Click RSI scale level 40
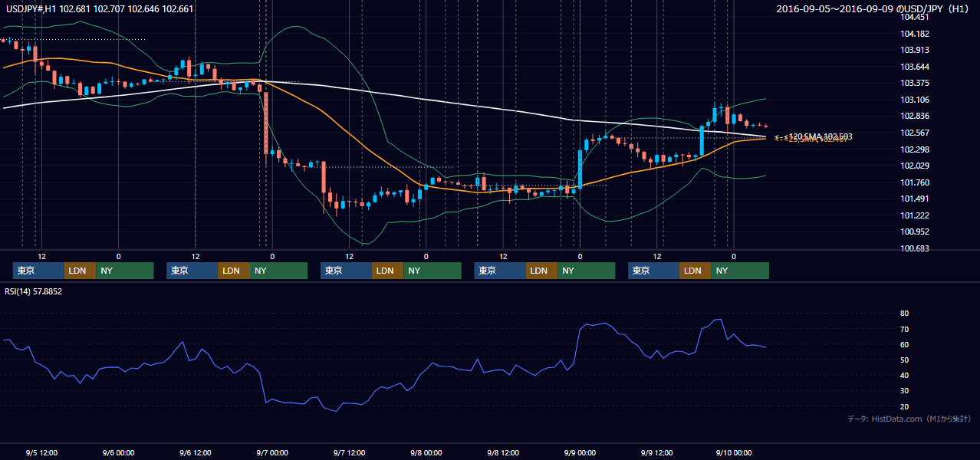 tap(905, 376)
